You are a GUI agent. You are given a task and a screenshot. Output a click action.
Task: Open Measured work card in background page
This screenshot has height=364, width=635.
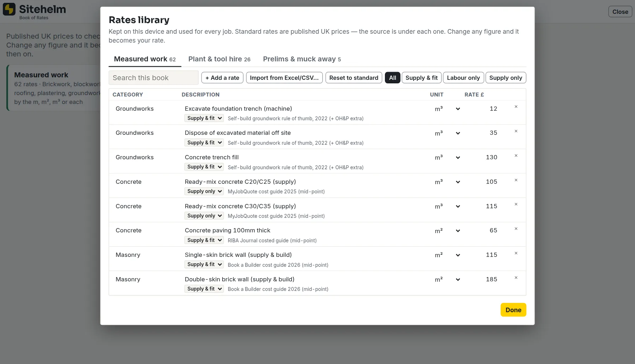pos(53,88)
